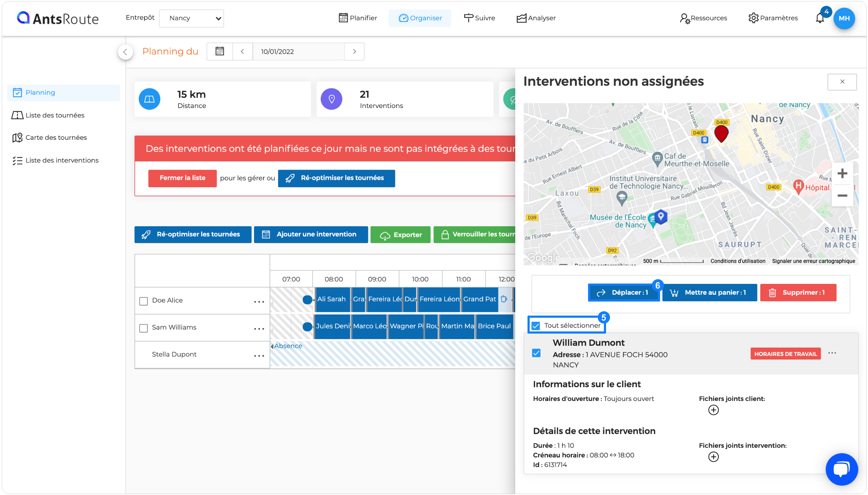This screenshot has height=495, width=868.
Task: Open Carte des tournées
Action: click(x=50, y=138)
